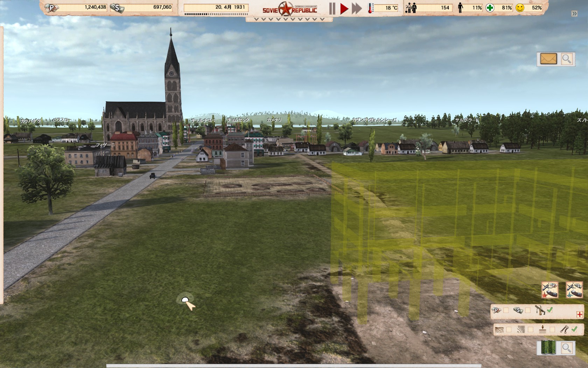
Task: Untick the crane construction checkbox
Action: tap(549, 310)
